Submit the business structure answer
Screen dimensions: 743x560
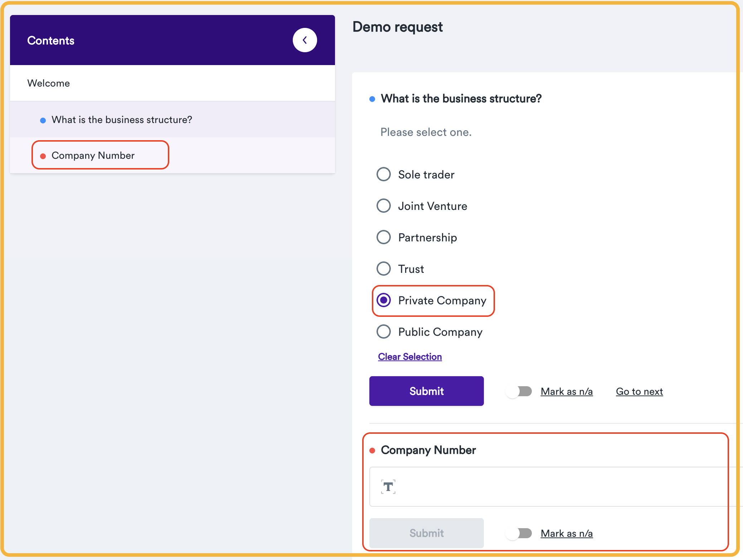pyautogui.click(x=426, y=391)
